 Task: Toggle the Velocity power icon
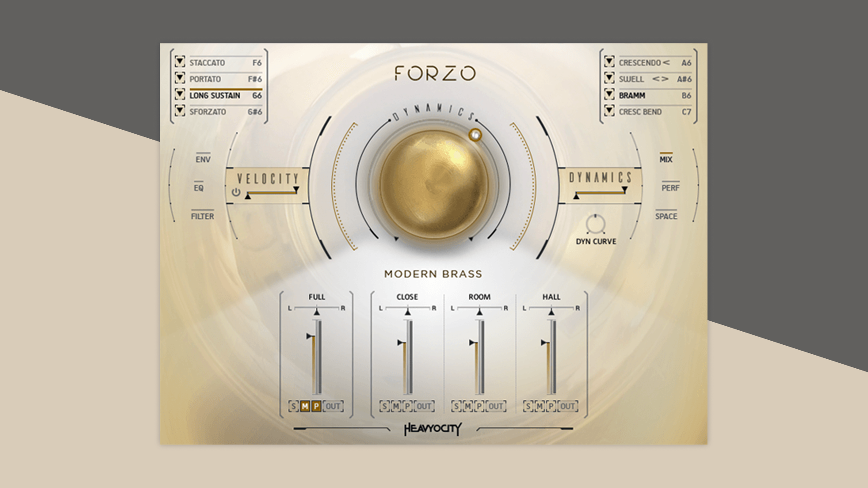click(236, 192)
